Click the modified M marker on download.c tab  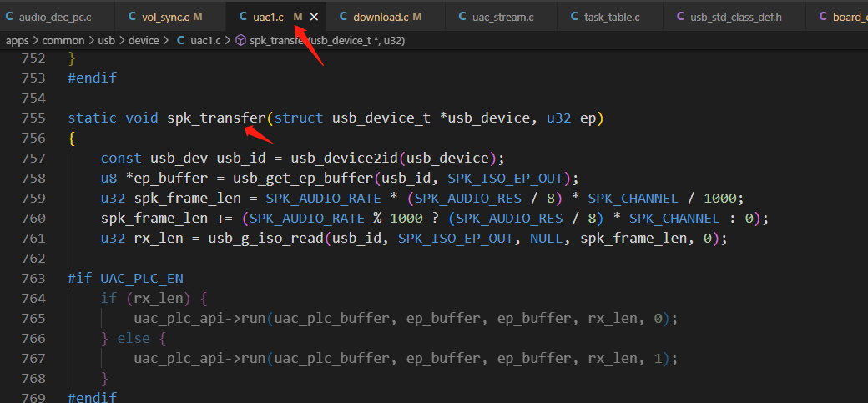coord(416,17)
